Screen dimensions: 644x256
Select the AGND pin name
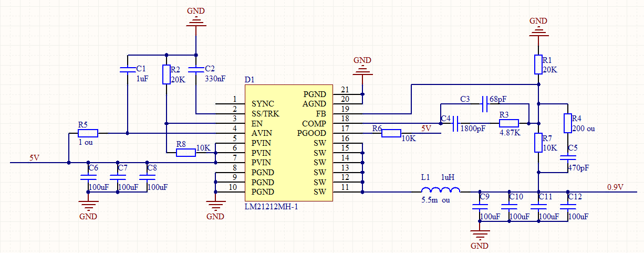(315, 103)
